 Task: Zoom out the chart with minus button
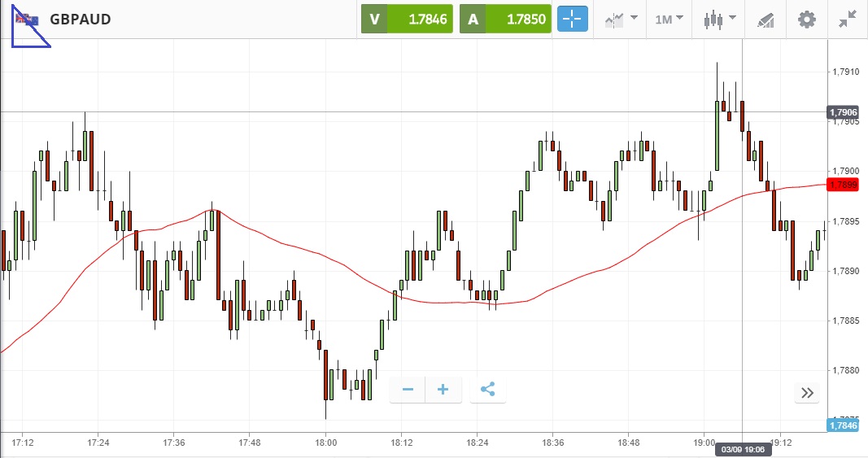coord(408,390)
